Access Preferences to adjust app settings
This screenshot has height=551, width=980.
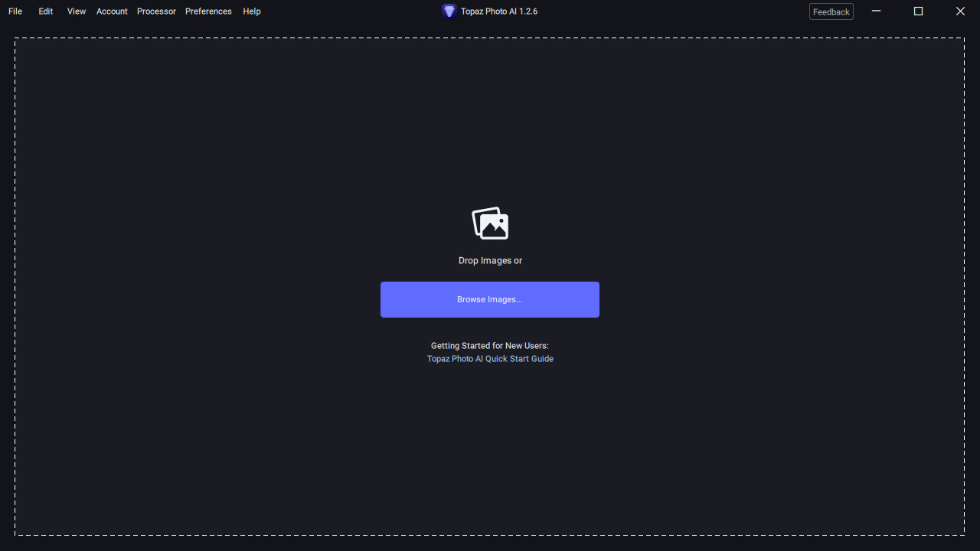click(208, 11)
